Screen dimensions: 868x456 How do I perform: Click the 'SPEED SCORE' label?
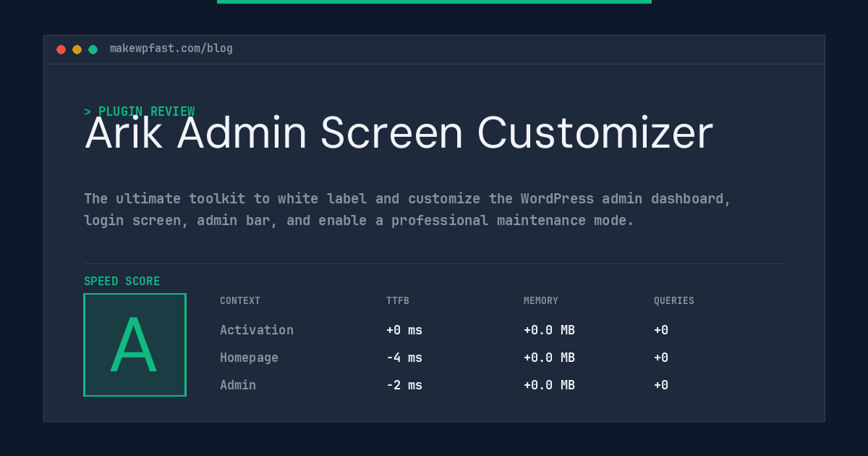coord(122,282)
